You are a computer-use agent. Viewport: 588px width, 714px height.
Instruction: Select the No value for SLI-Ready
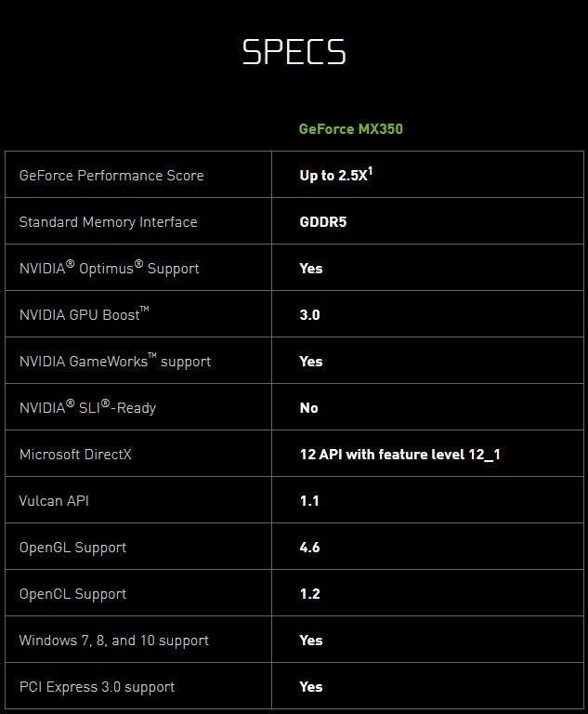point(308,408)
